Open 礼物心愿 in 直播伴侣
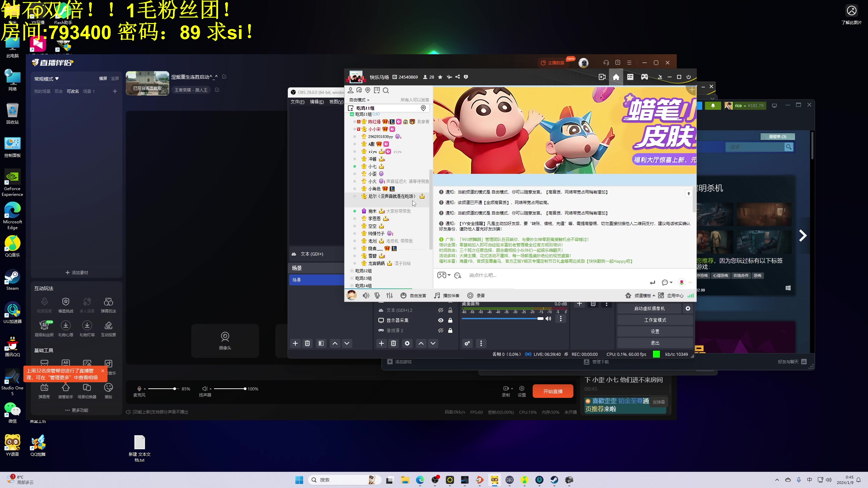Viewport: 868px width, 488px height. pyautogui.click(x=65, y=328)
